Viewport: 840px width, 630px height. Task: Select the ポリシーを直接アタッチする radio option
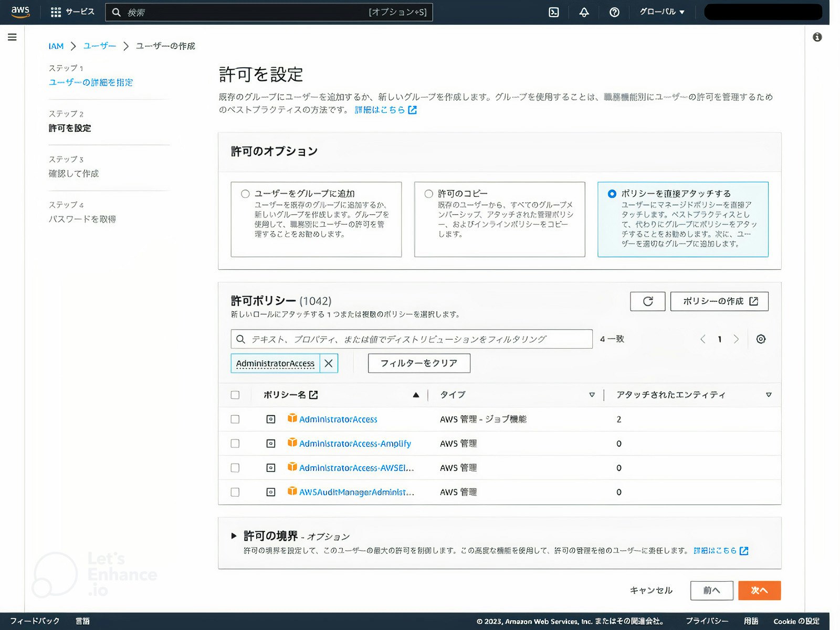[x=612, y=194]
